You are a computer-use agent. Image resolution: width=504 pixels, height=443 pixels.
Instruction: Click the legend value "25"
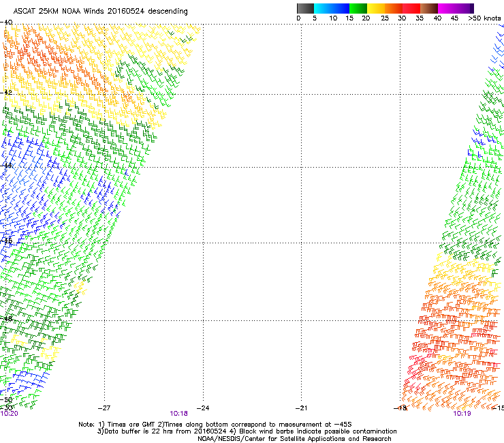[x=385, y=18]
